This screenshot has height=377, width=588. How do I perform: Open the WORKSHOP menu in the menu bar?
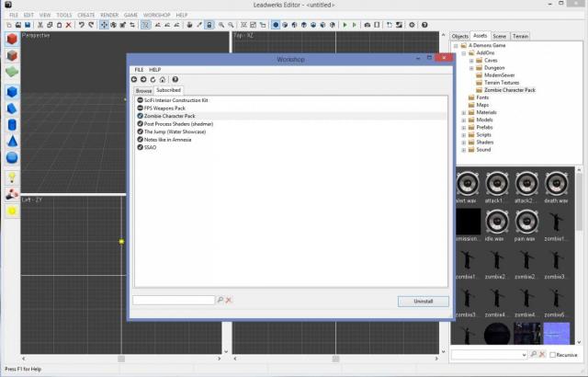click(156, 16)
